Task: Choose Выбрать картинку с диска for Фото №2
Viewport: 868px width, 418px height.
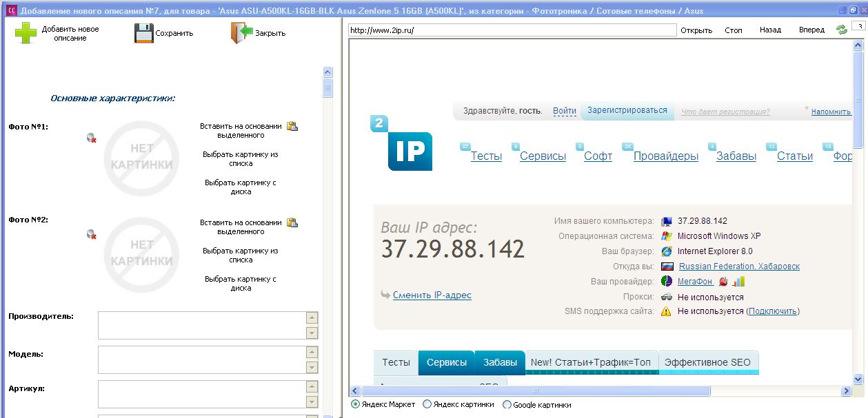Action: (x=241, y=284)
